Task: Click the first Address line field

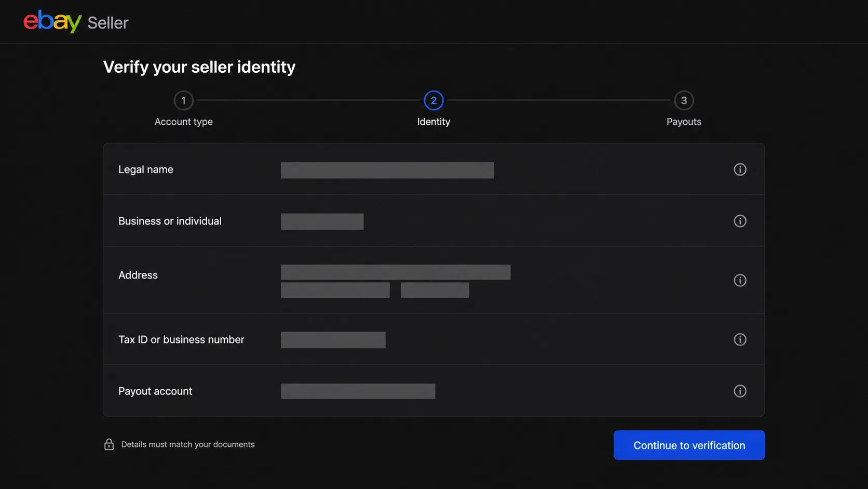Action: pyautogui.click(x=396, y=272)
